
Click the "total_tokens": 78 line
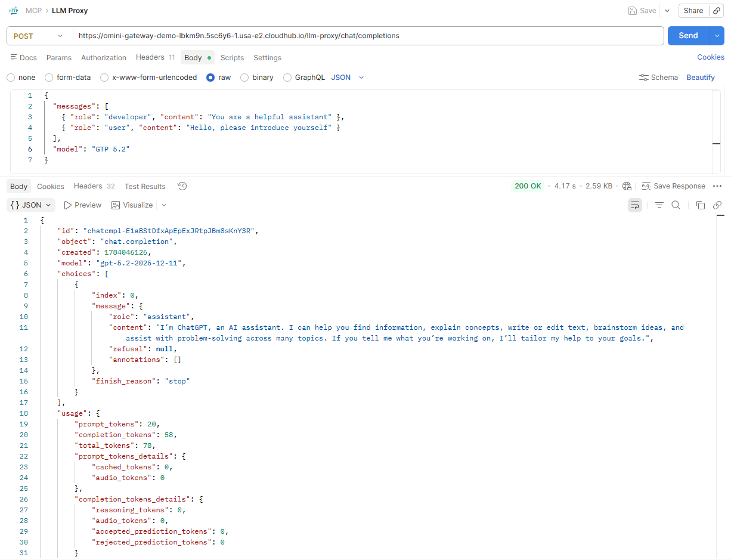pyautogui.click(x=115, y=445)
